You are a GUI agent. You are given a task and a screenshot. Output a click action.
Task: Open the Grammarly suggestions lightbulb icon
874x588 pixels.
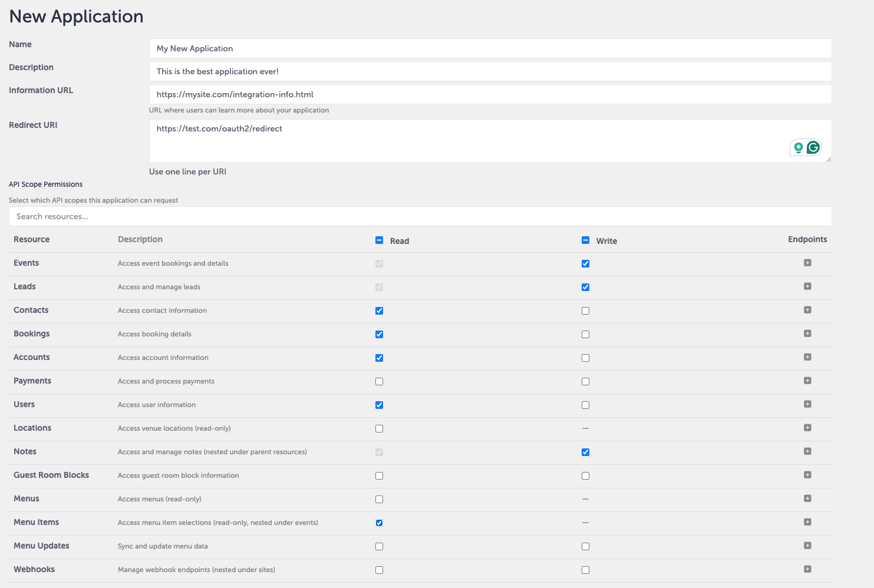[799, 147]
